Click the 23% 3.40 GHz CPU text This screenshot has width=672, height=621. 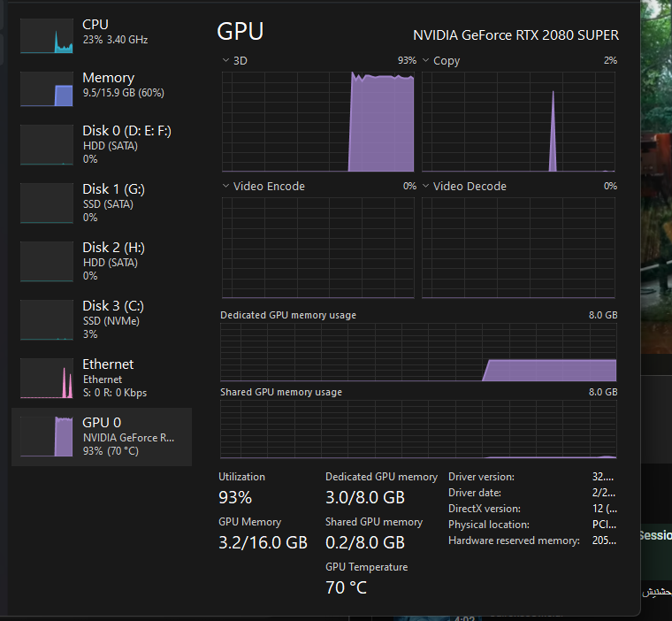click(x=115, y=40)
